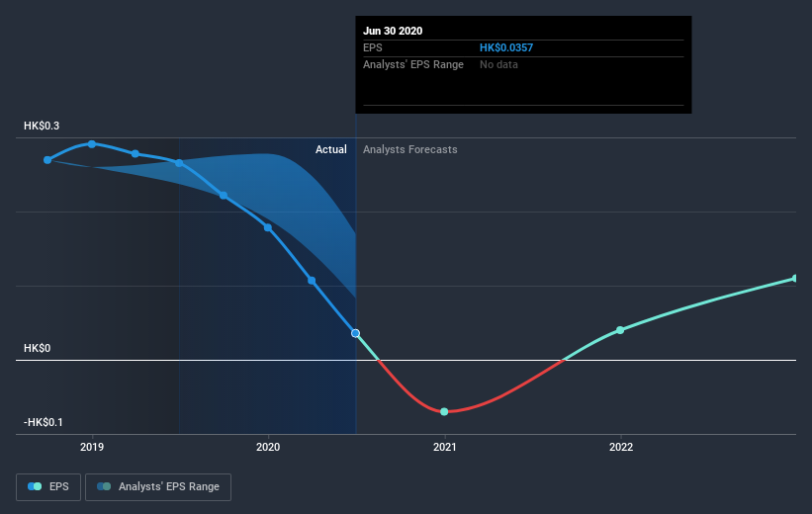Click the last forecast point at chart's right edge
Image resolution: width=812 pixels, height=514 pixels.
click(795, 279)
